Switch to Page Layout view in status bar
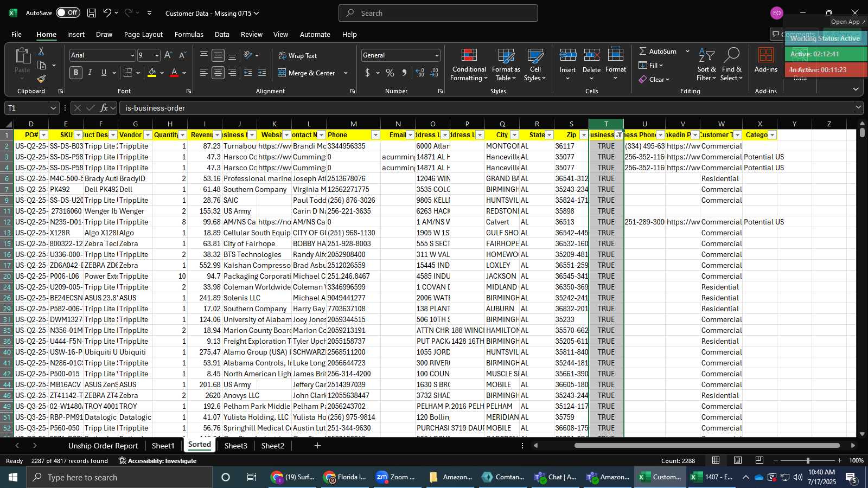868x488 pixels. (738, 460)
